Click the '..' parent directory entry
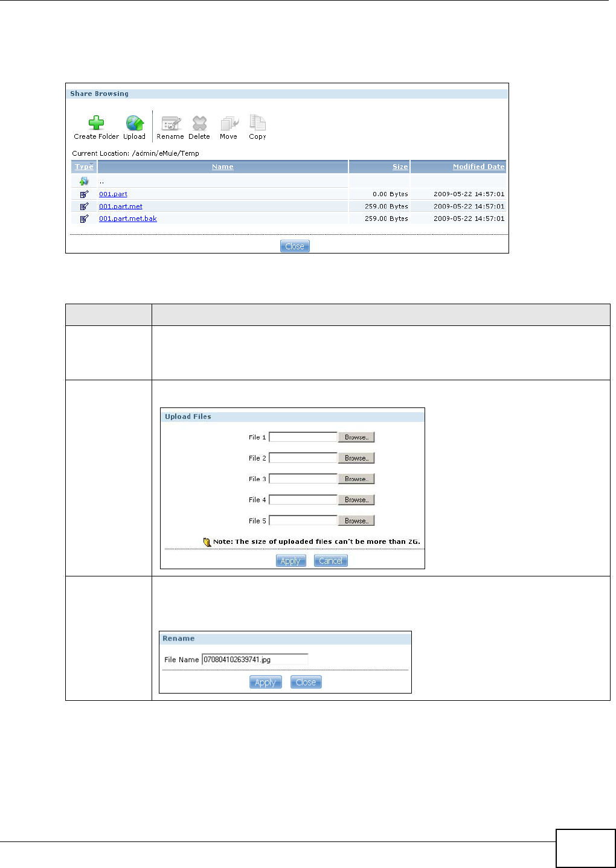This screenshot has width=616, height=868. tap(101, 181)
